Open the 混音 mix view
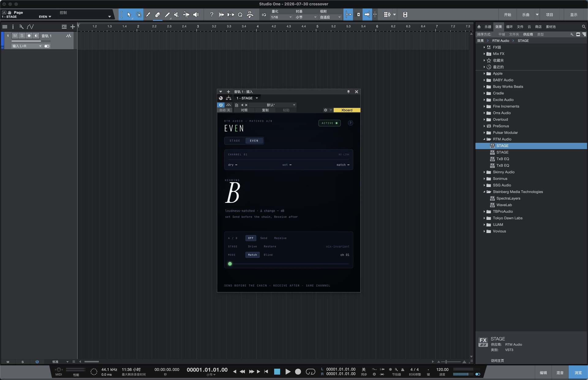 560,373
